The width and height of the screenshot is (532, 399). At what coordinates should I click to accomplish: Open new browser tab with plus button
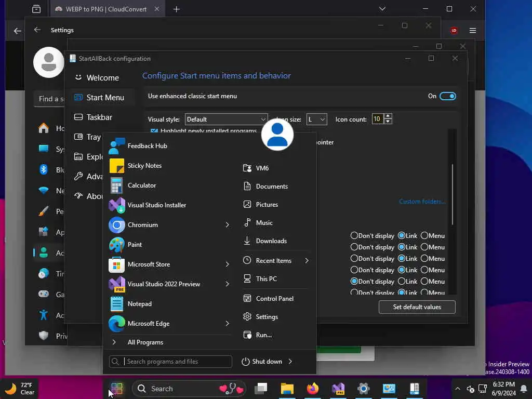click(177, 9)
